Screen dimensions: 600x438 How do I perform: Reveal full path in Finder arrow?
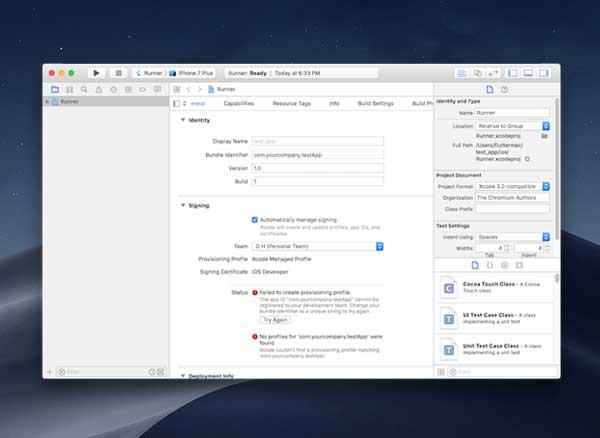tap(527, 159)
